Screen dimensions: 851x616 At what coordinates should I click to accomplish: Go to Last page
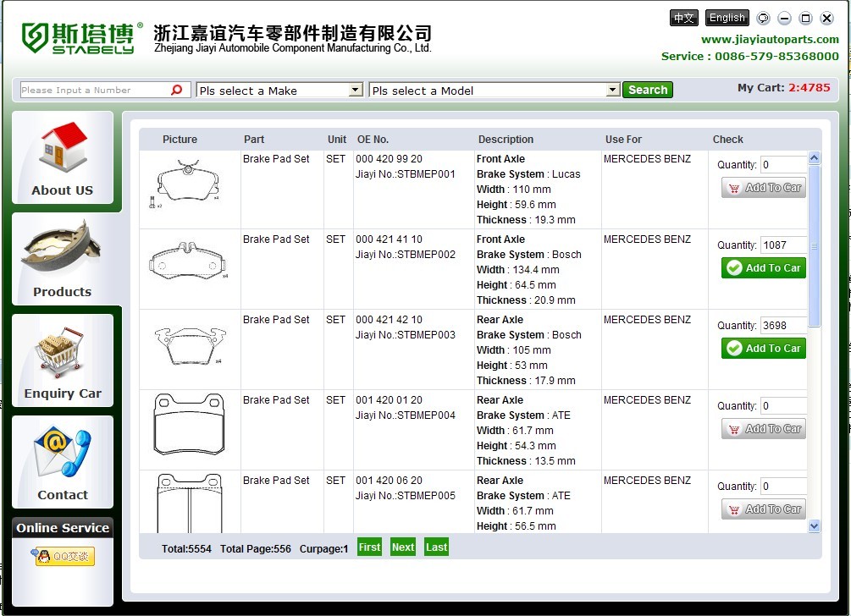436,547
